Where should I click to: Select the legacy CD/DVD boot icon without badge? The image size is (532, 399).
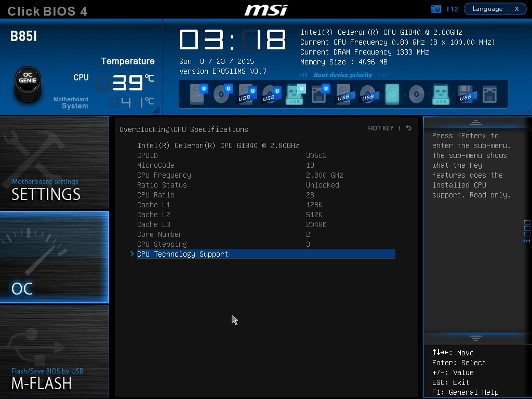coord(416,94)
